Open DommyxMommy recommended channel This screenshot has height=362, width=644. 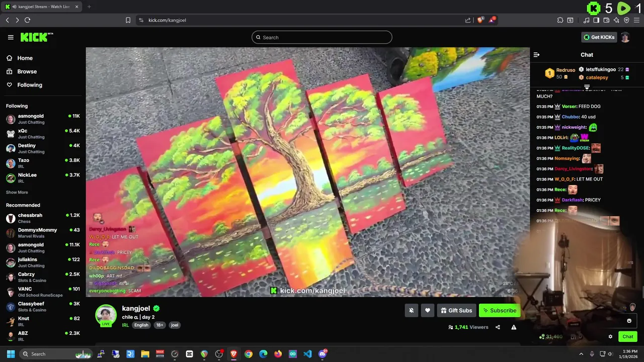(43, 233)
